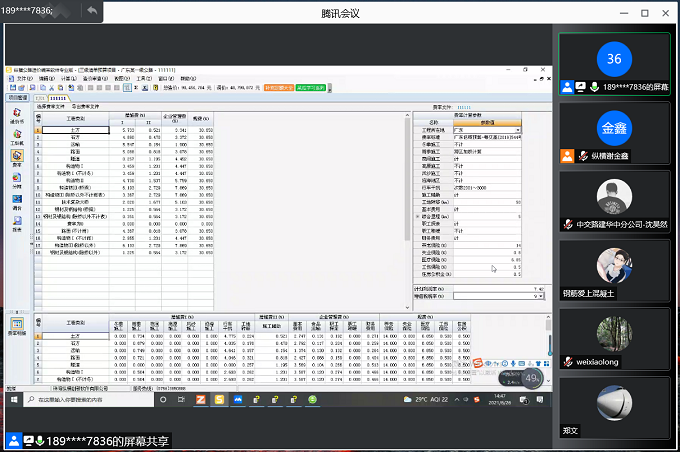Select the 费率 sidebar icon

click(x=17, y=158)
